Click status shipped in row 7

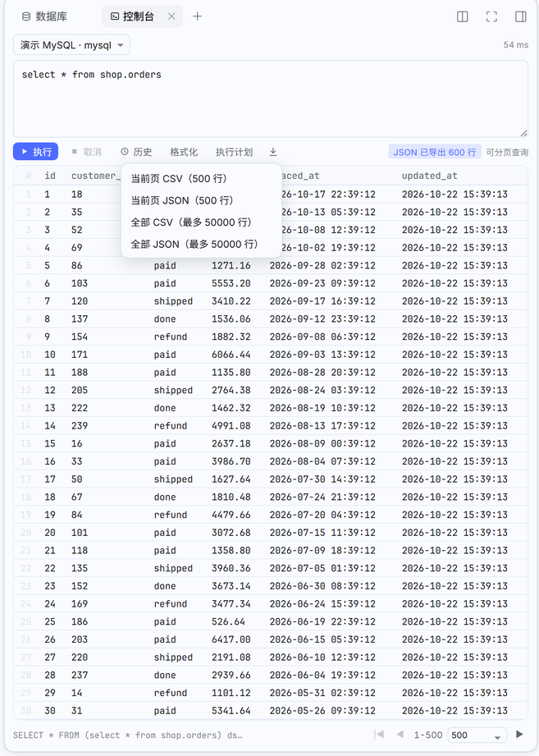173,301
